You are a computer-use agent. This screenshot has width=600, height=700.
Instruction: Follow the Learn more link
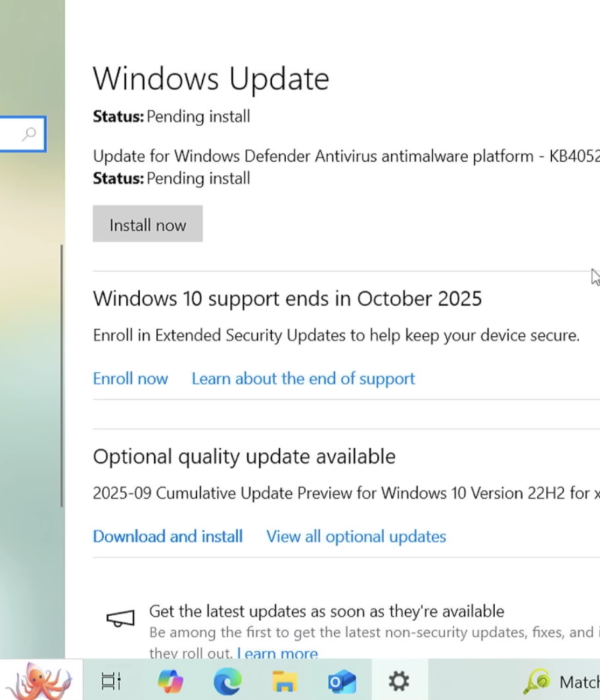click(277, 654)
